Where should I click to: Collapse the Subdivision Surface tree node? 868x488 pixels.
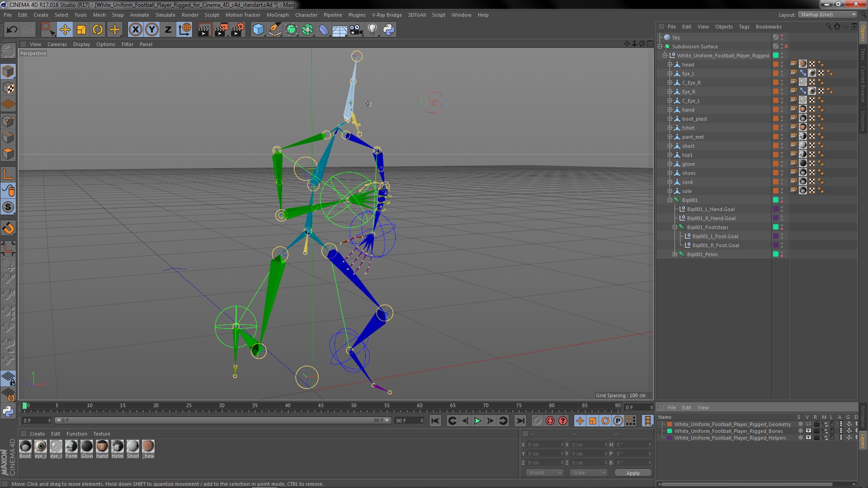[660, 47]
